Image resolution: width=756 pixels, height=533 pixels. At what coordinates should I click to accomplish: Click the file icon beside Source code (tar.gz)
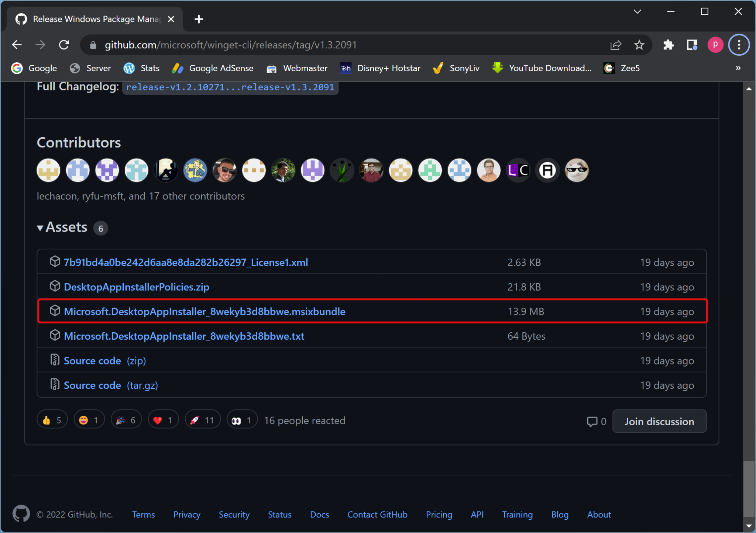(x=55, y=384)
